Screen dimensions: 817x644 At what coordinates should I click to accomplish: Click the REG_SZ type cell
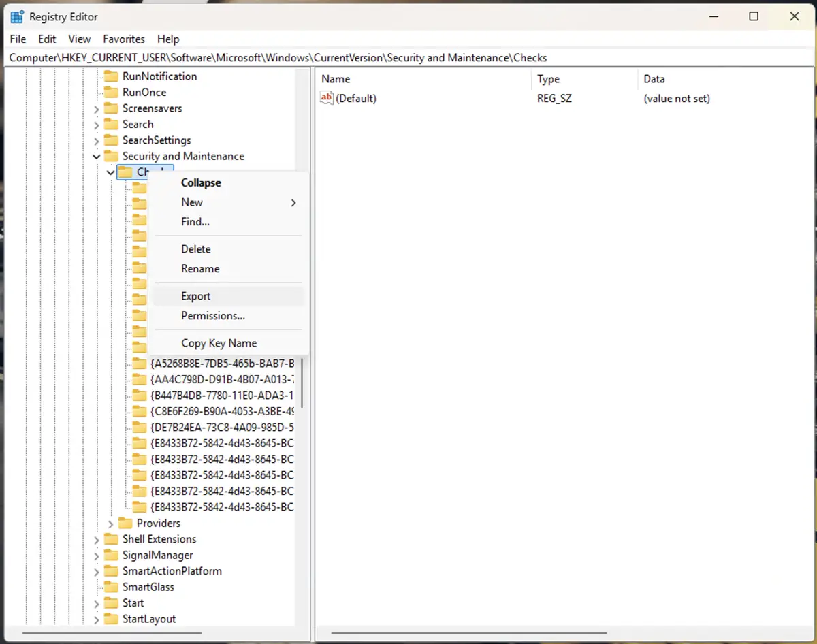pyautogui.click(x=554, y=99)
